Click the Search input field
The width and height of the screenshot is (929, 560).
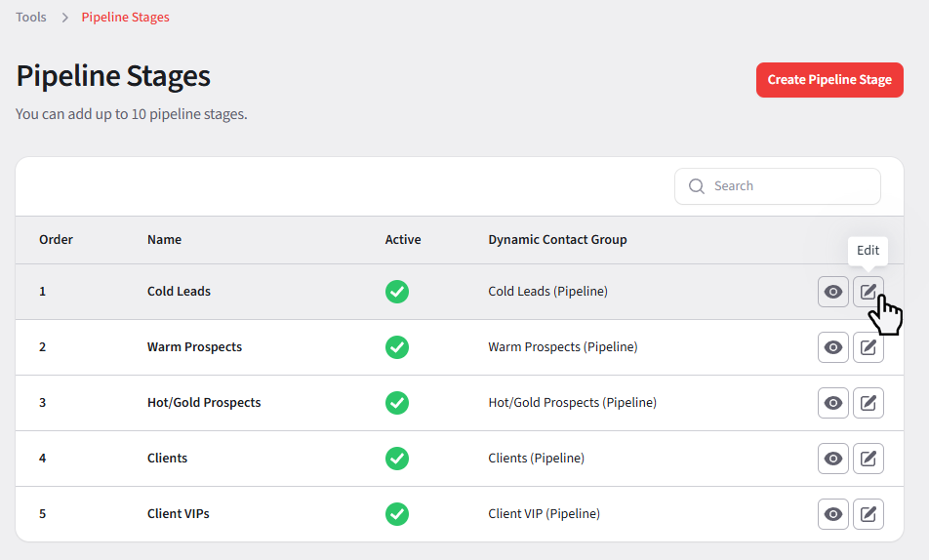click(x=790, y=186)
